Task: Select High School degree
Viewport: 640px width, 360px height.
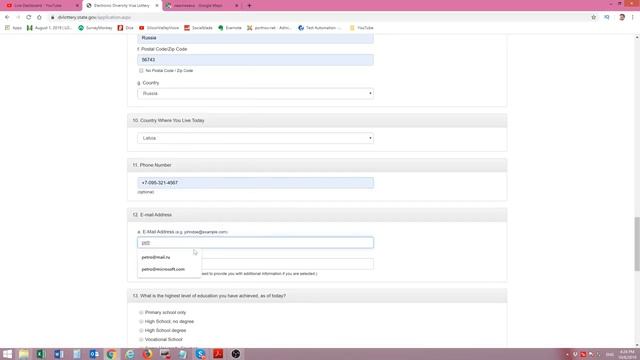Action: coord(141,331)
